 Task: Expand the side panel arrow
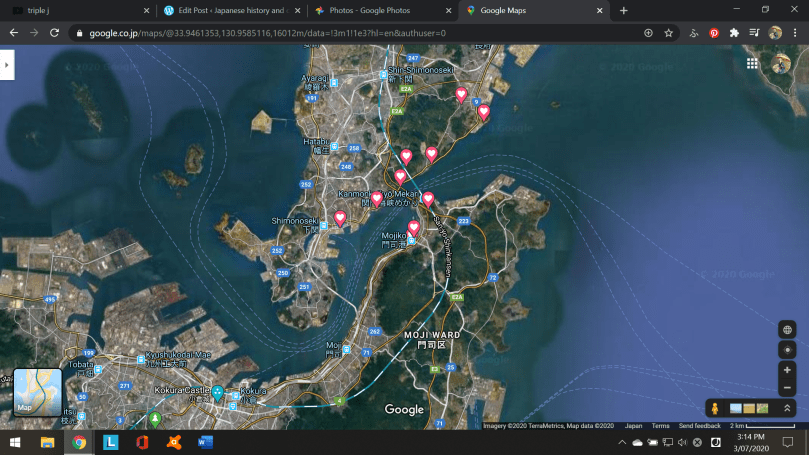click(6, 64)
